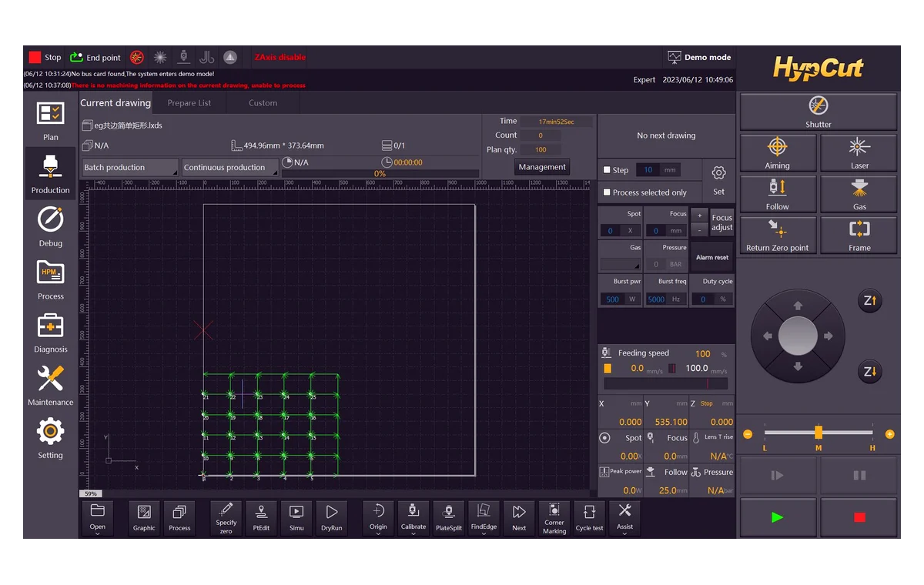Open the Debug section
This screenshot has height=585, width=924.
50,226
